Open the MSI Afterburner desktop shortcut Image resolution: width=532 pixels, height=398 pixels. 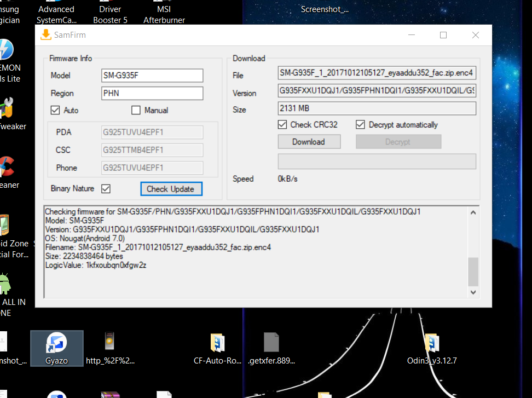click(164, 12)
